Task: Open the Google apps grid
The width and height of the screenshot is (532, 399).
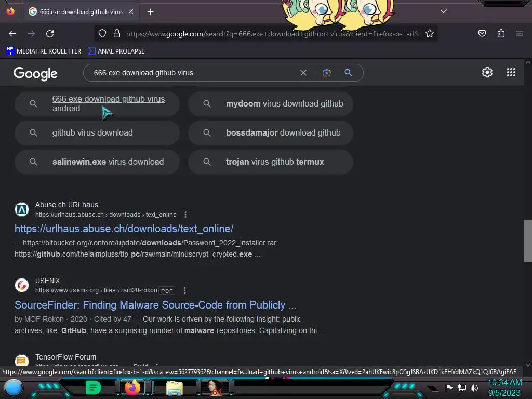Action: 511,72
